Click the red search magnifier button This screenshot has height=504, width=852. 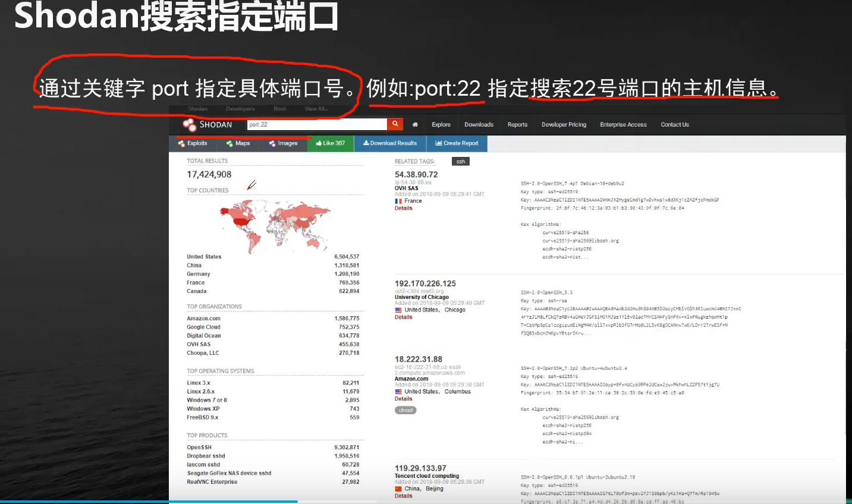point(395,124)
